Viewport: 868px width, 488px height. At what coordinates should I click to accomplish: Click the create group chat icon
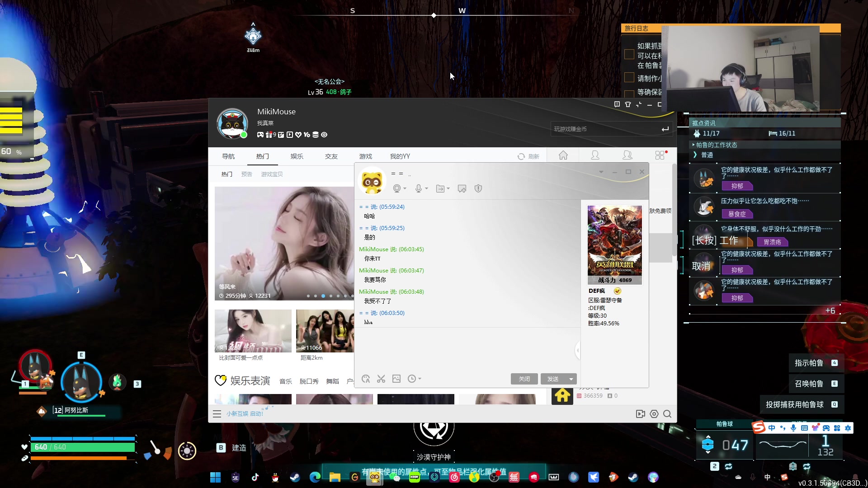(x=462, y=188)
